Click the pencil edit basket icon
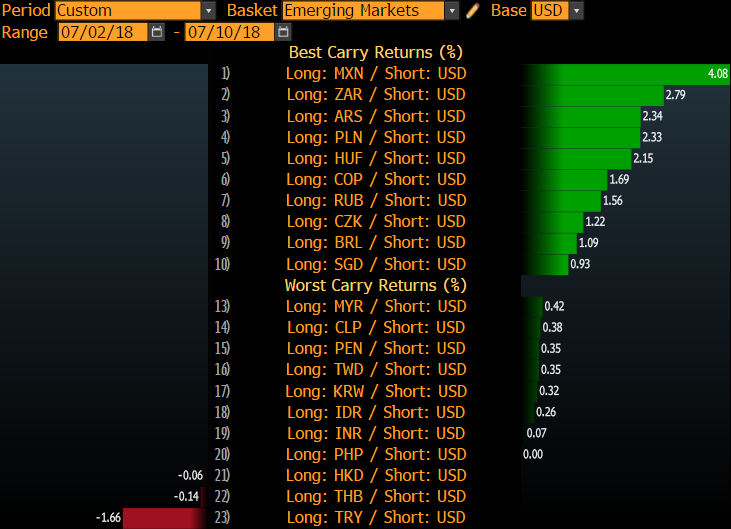 (x=473, y=11)
